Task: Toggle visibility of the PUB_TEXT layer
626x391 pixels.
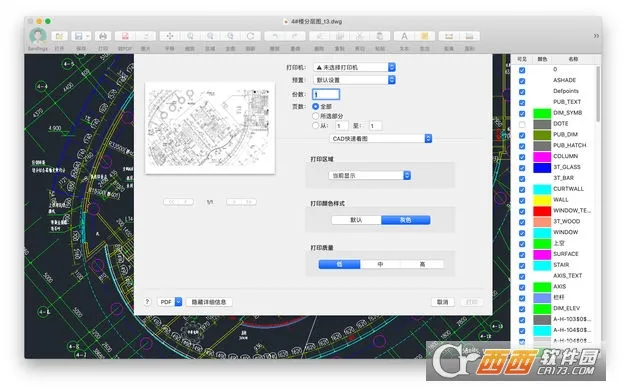Action: pyautogui.click(x=522, y=102)
